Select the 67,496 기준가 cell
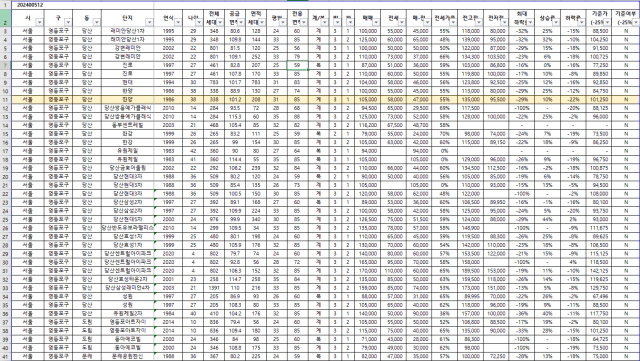 coord(599,296)
